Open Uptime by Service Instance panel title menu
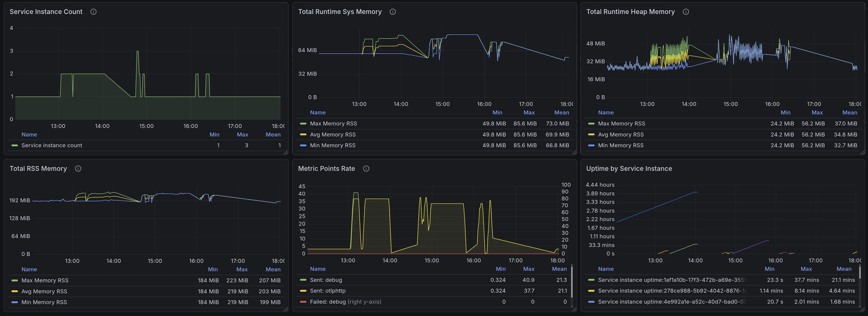Screen dimensions: 868x316 (629, 169)
